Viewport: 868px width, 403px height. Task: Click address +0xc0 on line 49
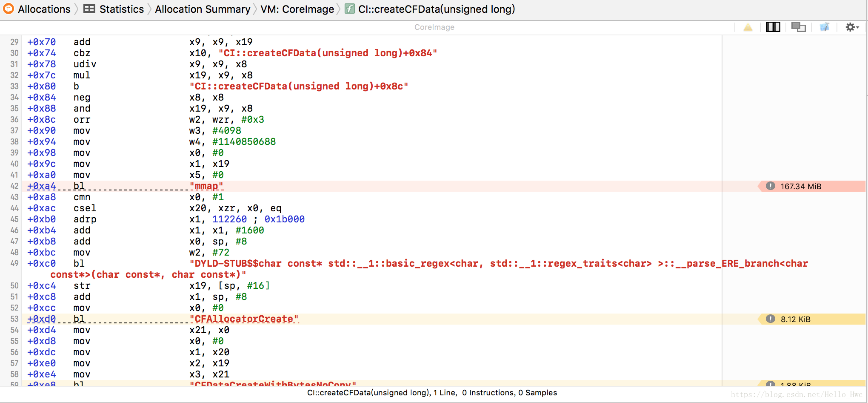coord(41,264)
